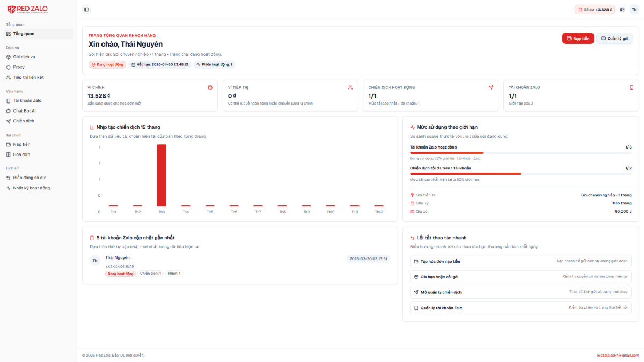Click the tall red Th3 bar in chart
This screenshot has width=644, height=362.
pyautogui.click(x=162, y=175)
